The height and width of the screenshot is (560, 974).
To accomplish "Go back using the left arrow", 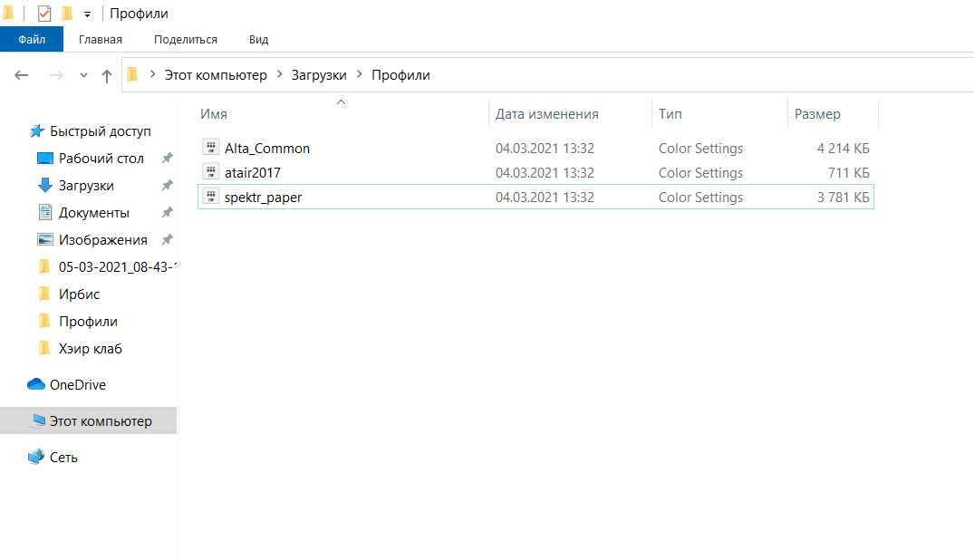I will tap(22, 75).
